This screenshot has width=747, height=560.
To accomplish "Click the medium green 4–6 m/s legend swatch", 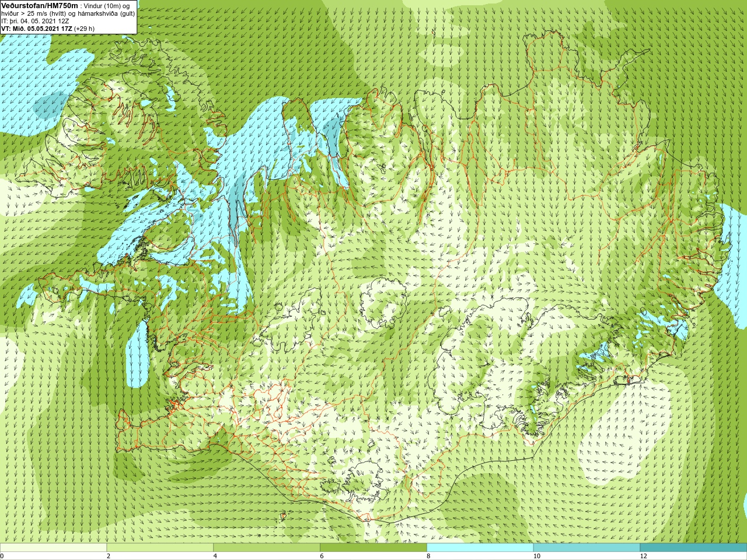I will click(267, 548).
